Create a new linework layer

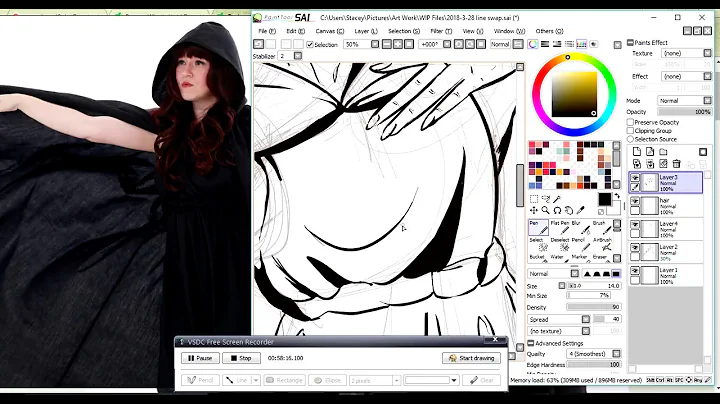pos(650,152)
